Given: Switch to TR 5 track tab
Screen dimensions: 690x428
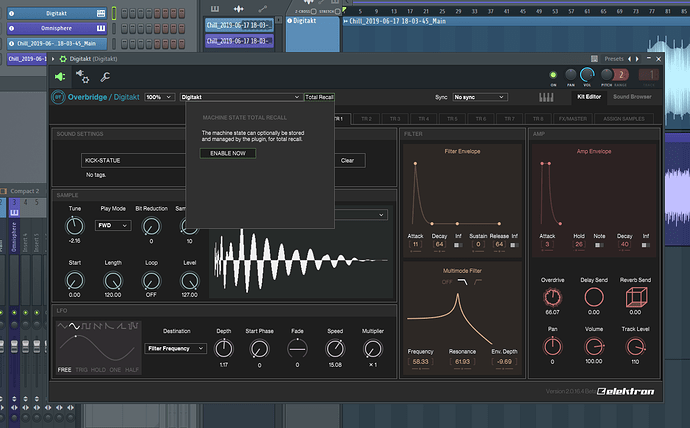Looking at the screenshot, I should click(452, 119).
